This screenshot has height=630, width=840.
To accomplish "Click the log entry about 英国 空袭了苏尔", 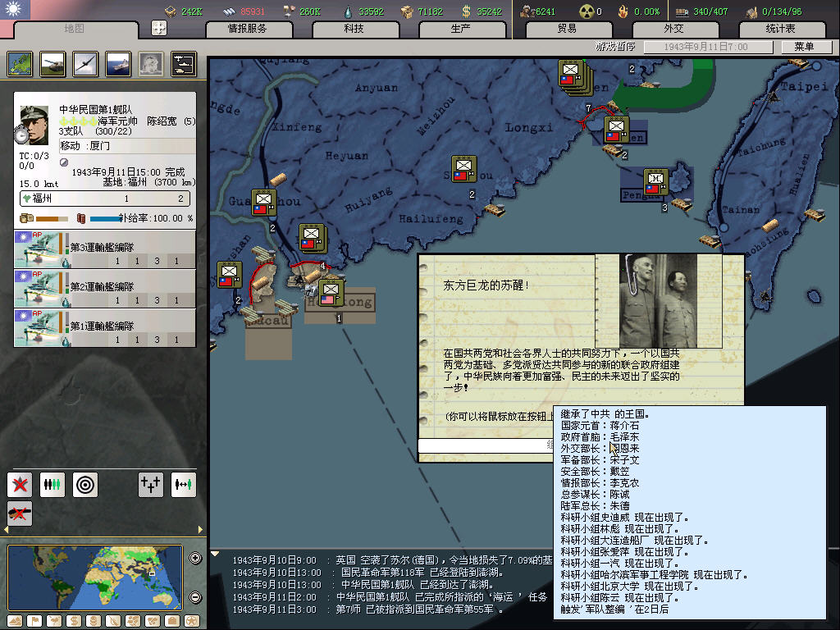I will click(x=391, y=560).
